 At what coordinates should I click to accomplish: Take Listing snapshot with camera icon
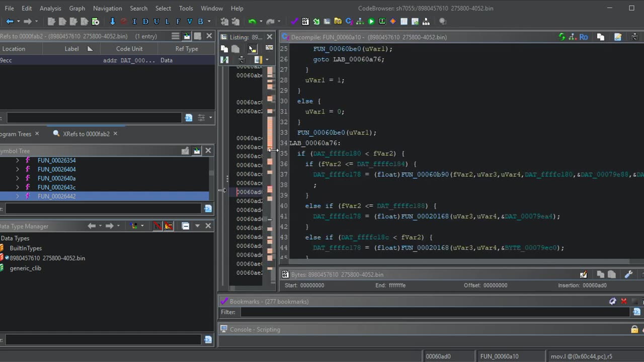(x=242, y=59)
